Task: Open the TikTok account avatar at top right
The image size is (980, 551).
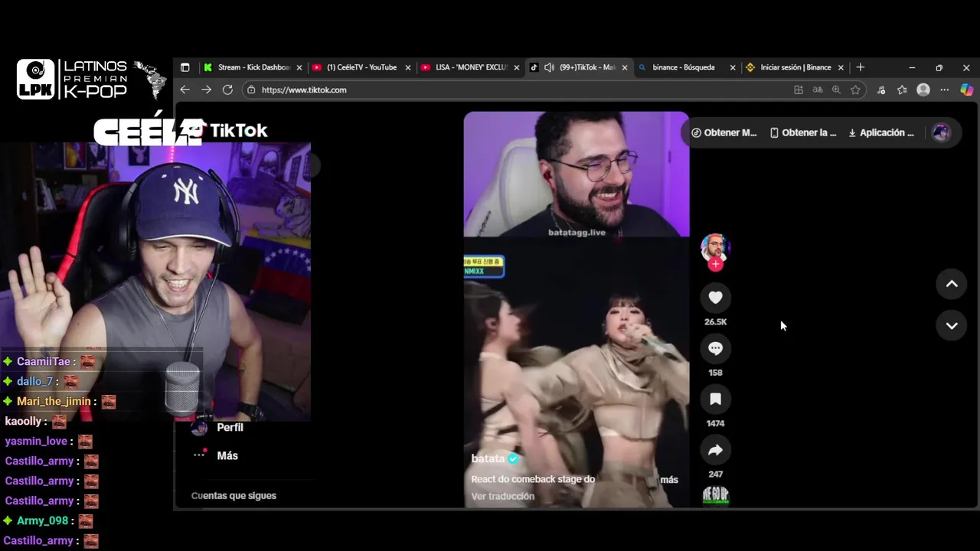Action: [x=941, y=132]
